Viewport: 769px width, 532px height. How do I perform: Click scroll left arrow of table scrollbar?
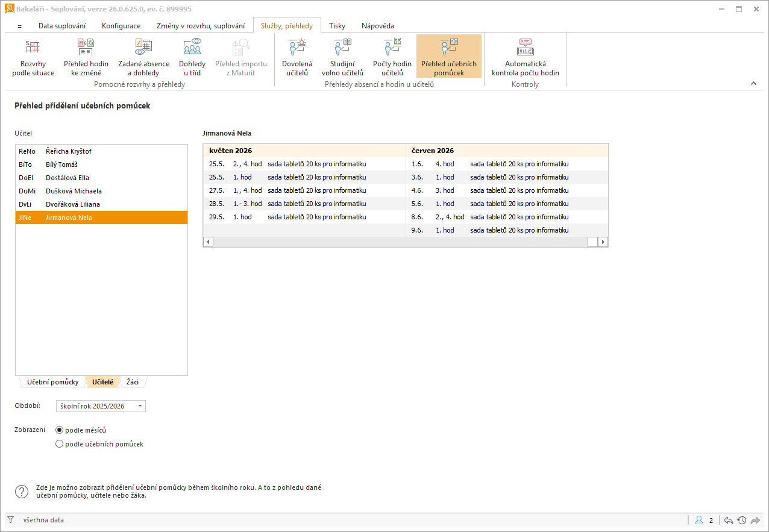point(209,242)
